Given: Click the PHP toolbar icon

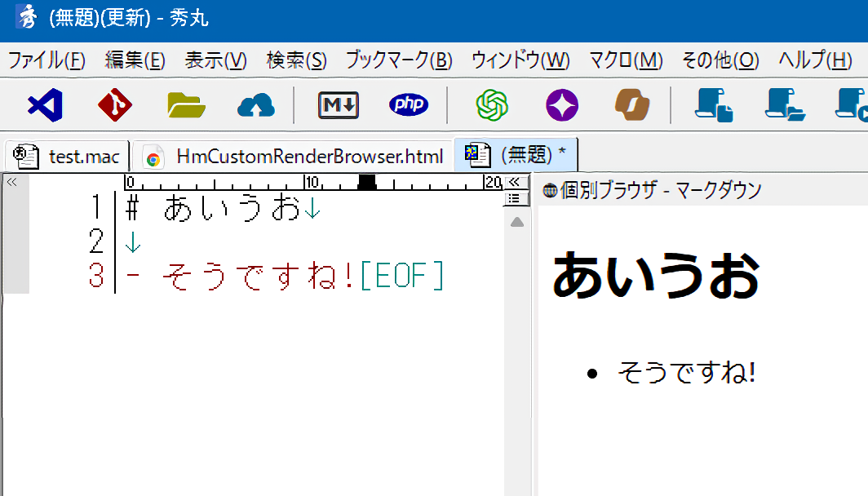Looking at the screenshot, I should pos(409,104).
